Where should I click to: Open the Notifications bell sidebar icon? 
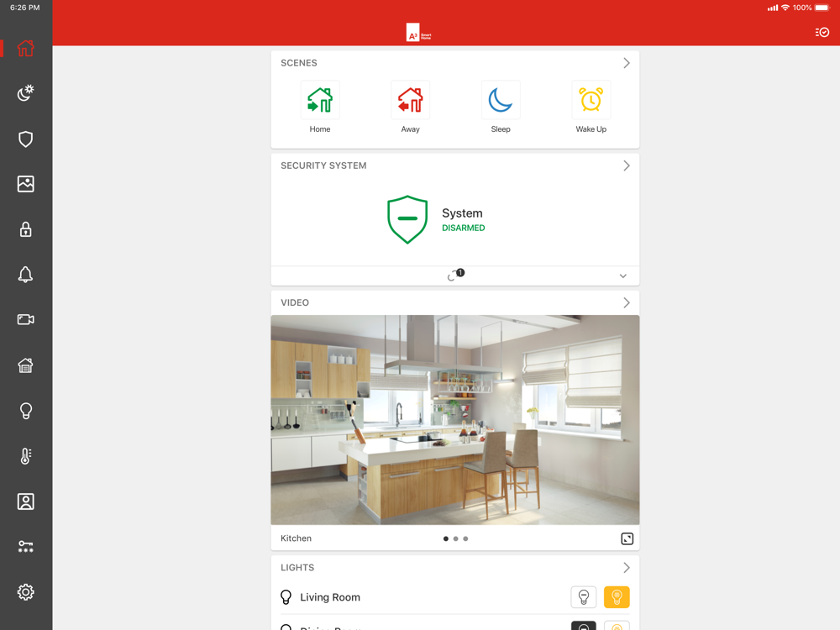click(26, 275)
